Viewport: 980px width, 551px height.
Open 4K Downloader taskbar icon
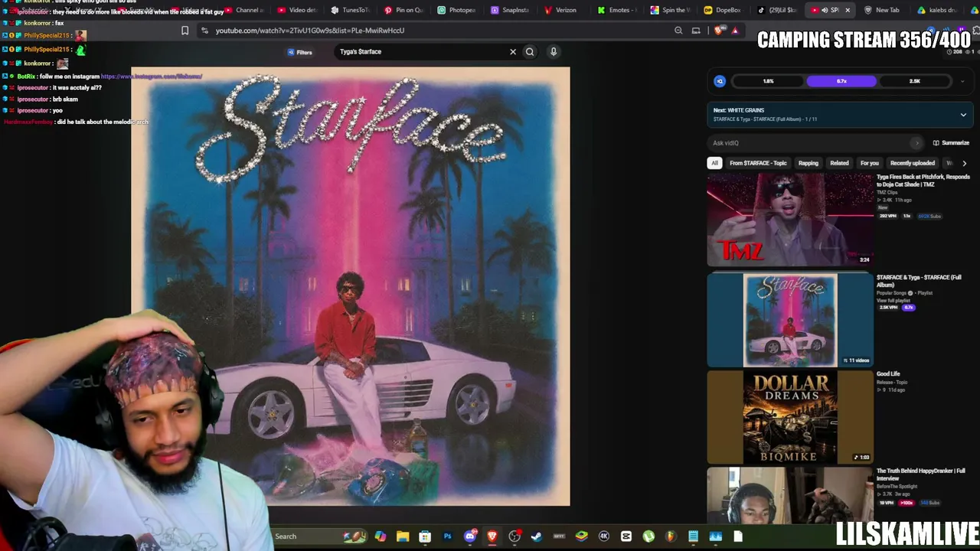[x=604, y=536]
